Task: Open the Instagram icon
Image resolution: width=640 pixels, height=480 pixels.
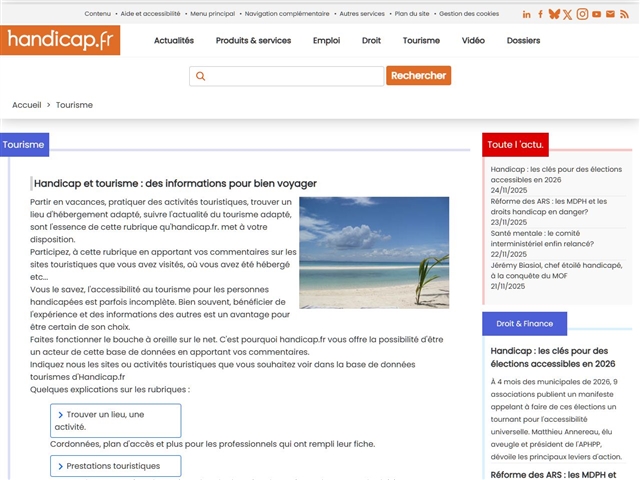Action: point(582,14)
